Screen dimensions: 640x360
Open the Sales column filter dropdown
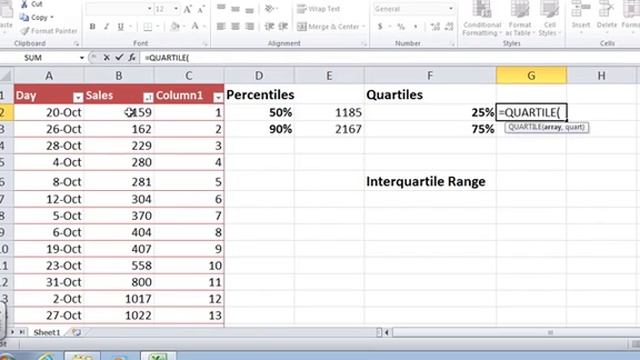(148, 97)
